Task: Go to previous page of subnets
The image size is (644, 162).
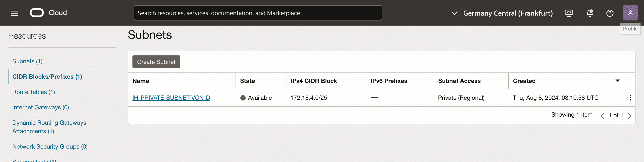Action: click(x=602, y=116)
